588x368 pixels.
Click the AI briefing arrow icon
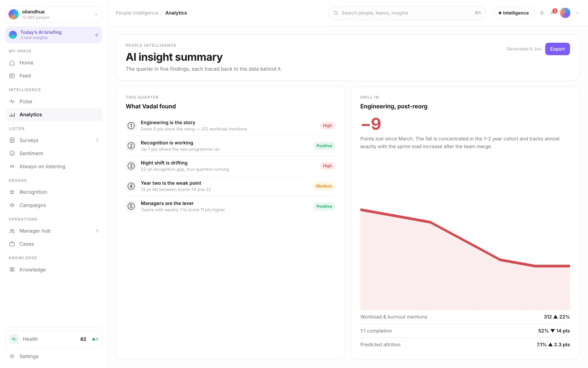(96, 35)
